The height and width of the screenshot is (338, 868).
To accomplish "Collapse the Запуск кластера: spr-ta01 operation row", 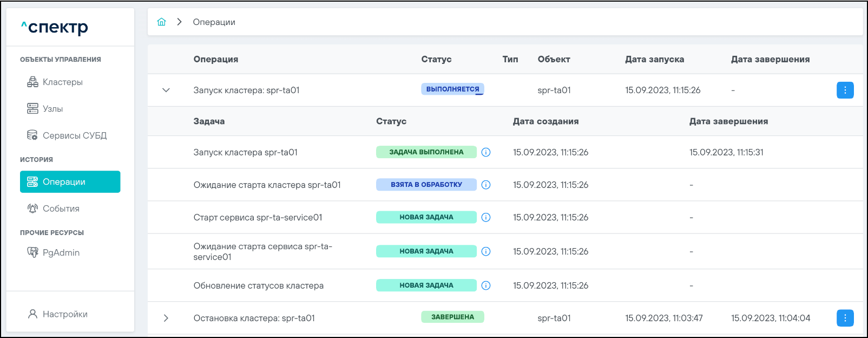I will point(166,90).
